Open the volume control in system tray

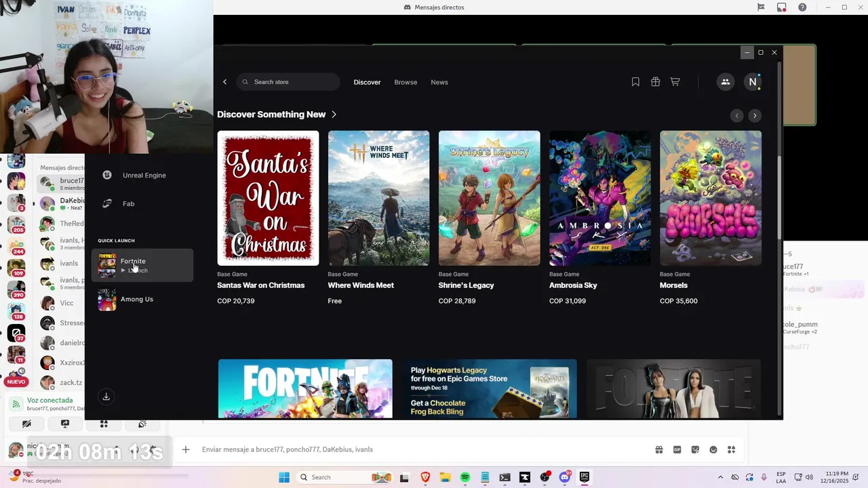pos(809,477)
